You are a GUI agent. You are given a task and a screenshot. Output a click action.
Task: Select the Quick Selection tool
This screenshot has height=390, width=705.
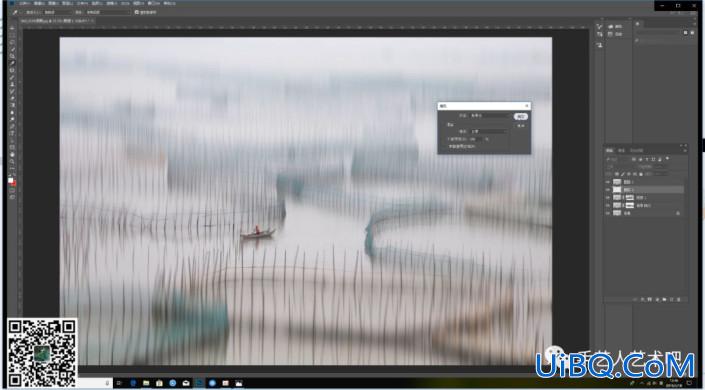tap(13, 49)
